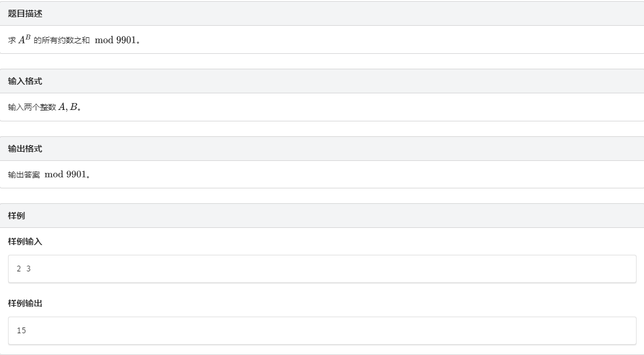Click blank area right of 题目描述 title

point(343,14)
